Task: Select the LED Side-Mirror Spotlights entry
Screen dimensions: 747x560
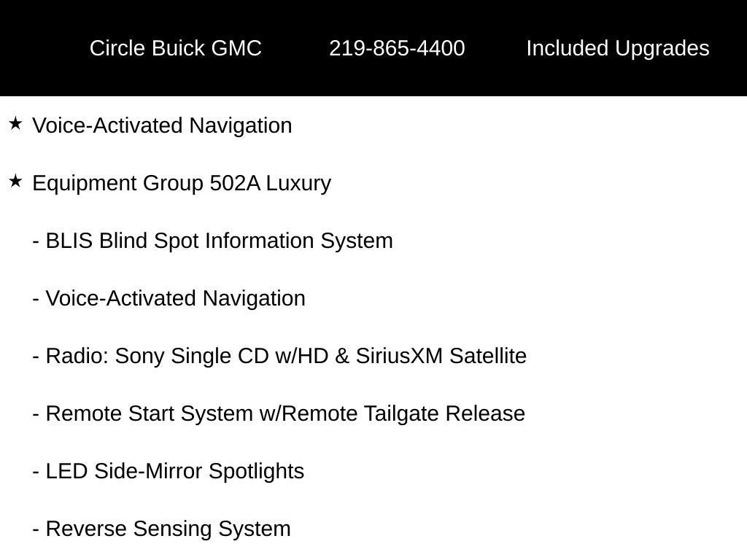Action: tap(169, 472)
